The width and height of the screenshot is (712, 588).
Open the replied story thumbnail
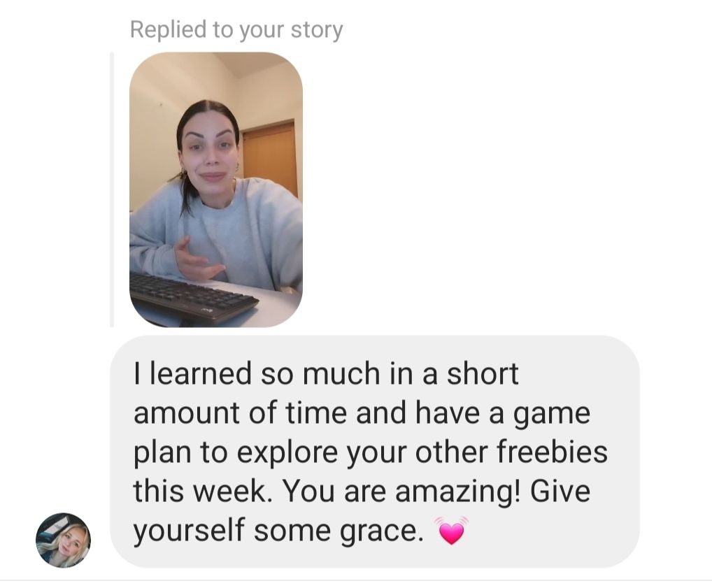[x=216, y=189]
